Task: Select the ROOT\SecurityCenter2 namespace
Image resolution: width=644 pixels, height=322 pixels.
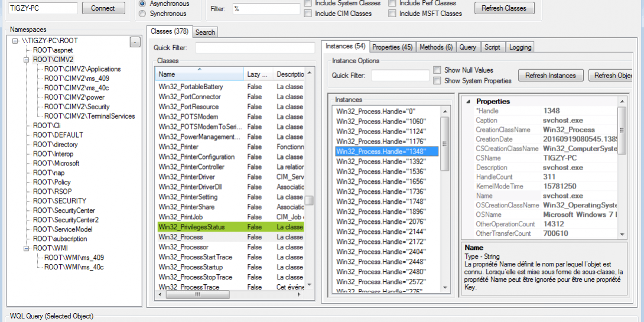Action: [66, 220]
